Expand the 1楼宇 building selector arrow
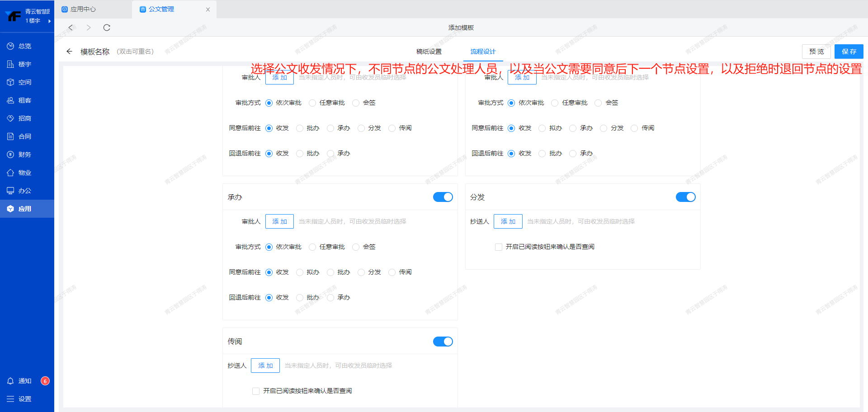 pyautogui.click(x=49, y=21)
